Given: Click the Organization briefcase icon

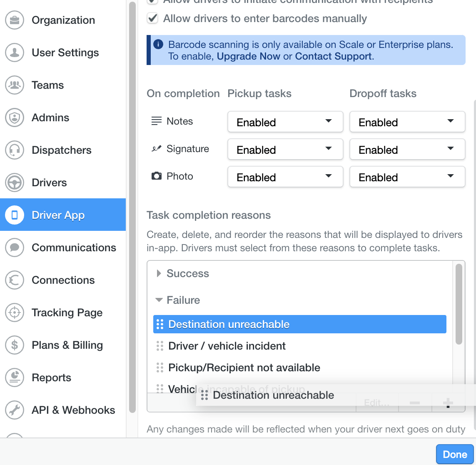Looking at the screenshot, I should (x=14, y=20).
